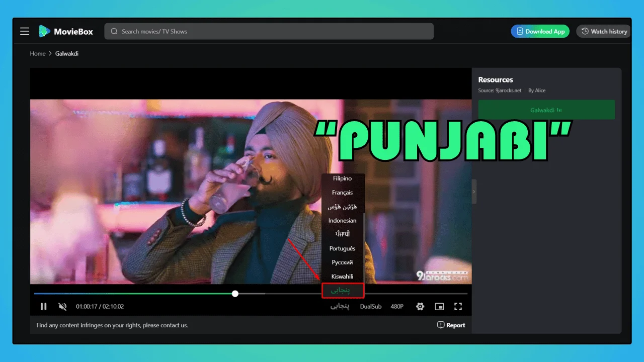Screen dimensions: 644x362
Task: Select Filipino subtitle language
Action: pyautogui.click(x=342, y=178)
